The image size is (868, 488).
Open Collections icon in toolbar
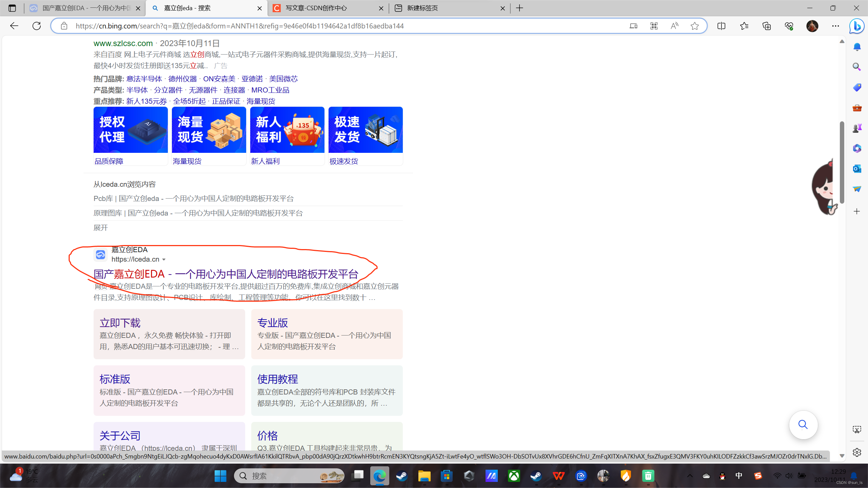[766, 26]
